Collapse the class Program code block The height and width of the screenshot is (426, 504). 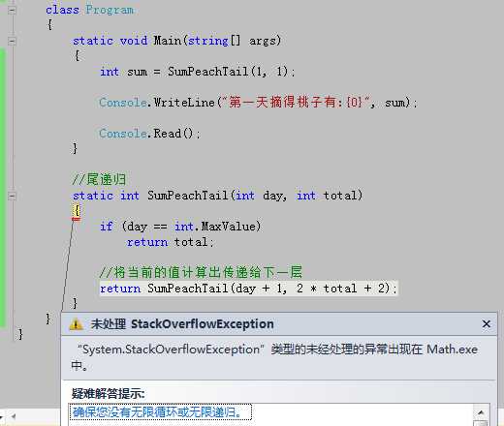(x=12, y=10)
